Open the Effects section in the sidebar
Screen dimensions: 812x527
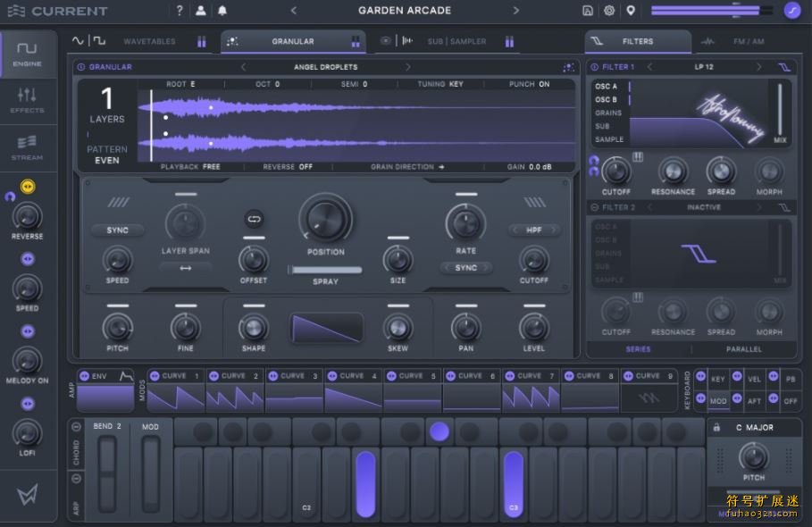(27, 99)
